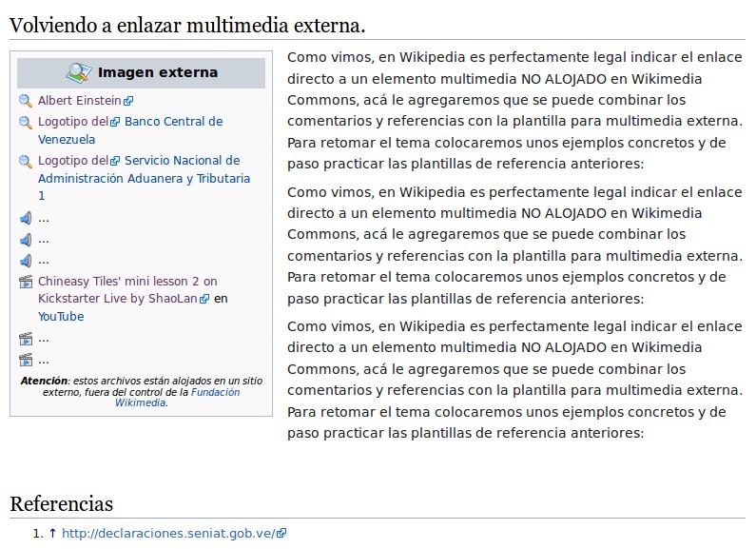
Task: Open Servicio Nacional de Administración Aduanera link
Action: coord(182,161)
